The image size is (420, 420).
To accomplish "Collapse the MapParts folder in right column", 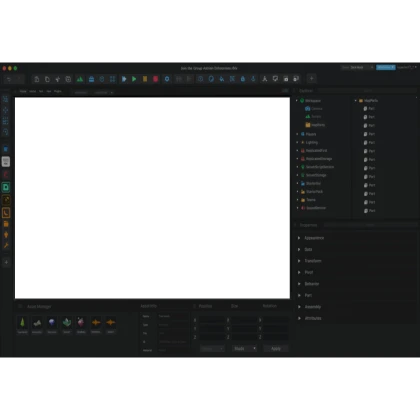I will (355, 100).
